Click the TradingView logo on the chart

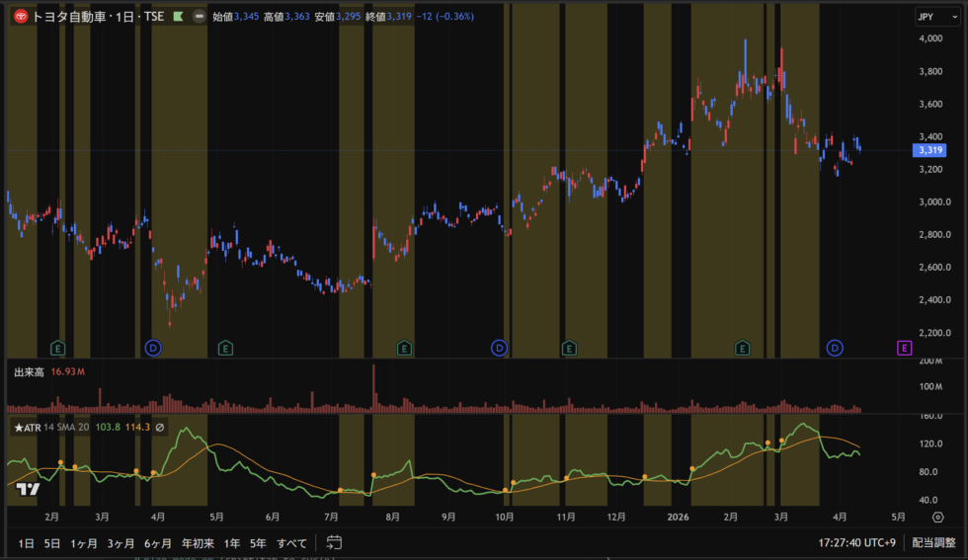28,490
